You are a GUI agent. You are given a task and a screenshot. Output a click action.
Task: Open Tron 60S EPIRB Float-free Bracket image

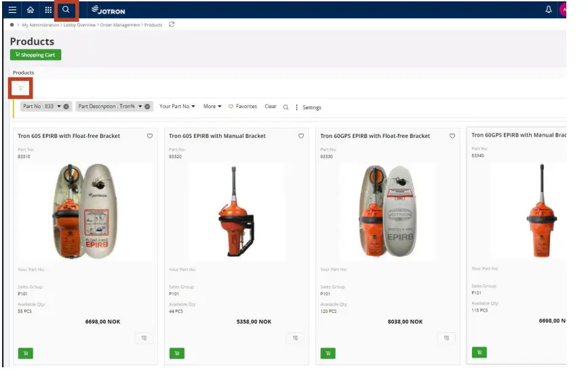[85, 211]
